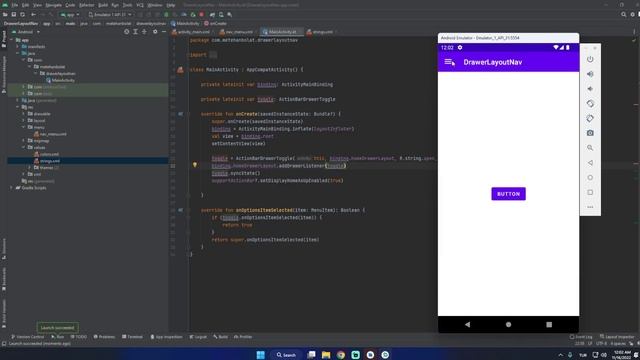
Task: Click the toolbar Back navigation arrow
Action: (x=33, y=15)
